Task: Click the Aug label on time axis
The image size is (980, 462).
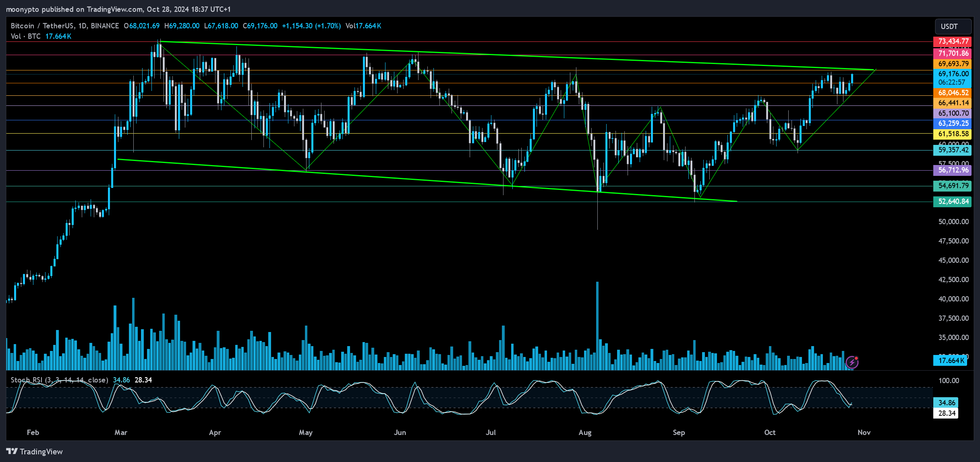Action: 585,433
